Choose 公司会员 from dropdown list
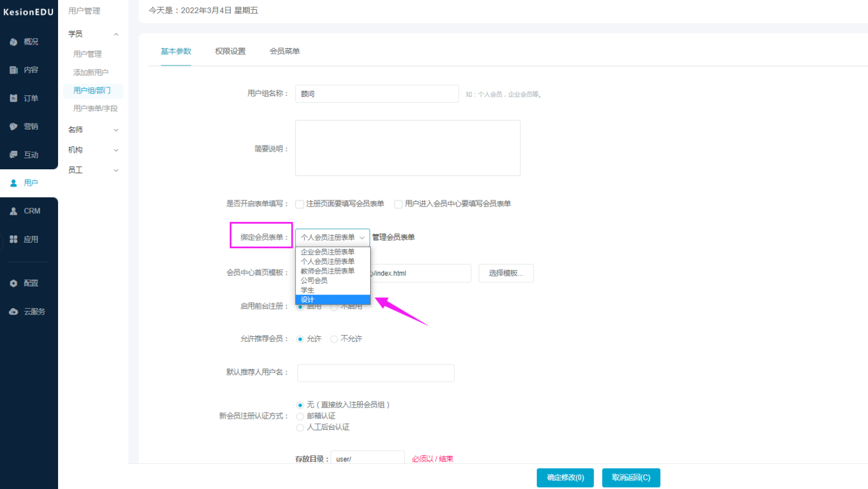 click(333, 281)
